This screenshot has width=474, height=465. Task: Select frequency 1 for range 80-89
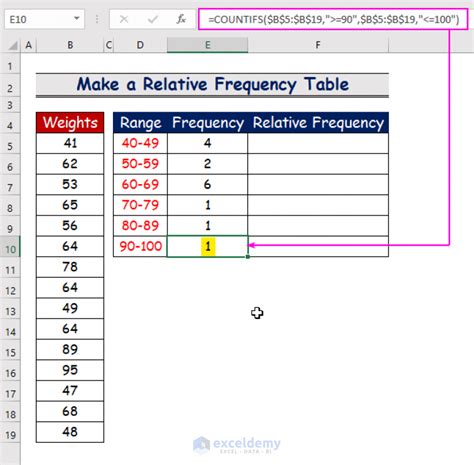pos(207,226)
